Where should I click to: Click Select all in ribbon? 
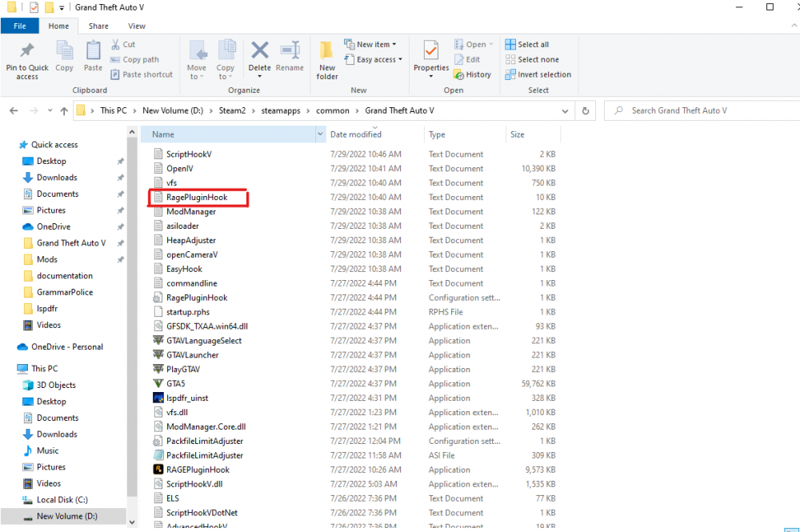pyautogui.click(x=527, y=44)
